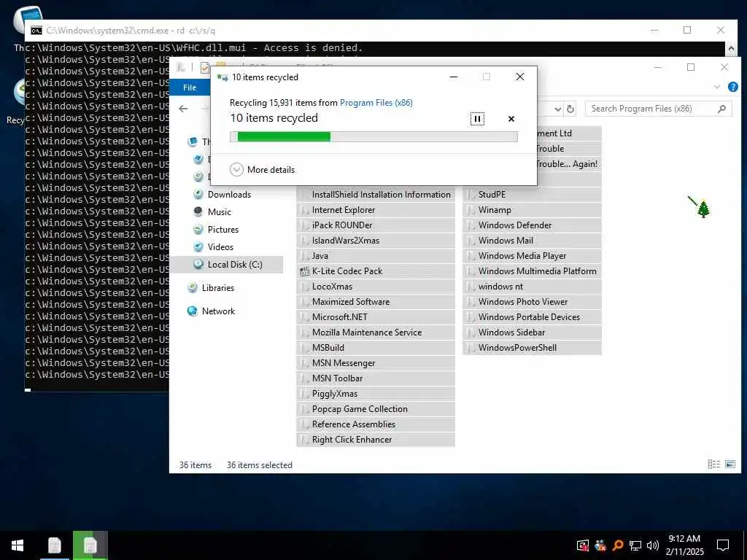Select the Mozilla Maintenance Service folder

pyautogui.click(x=376, y=332)
